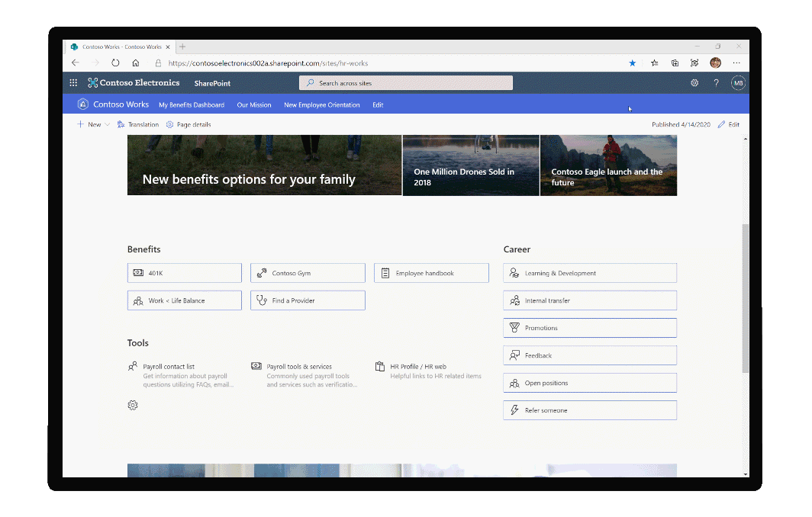812x517 pixels.
Task: Click the bookmark star in the address bar
Action: 632,63
